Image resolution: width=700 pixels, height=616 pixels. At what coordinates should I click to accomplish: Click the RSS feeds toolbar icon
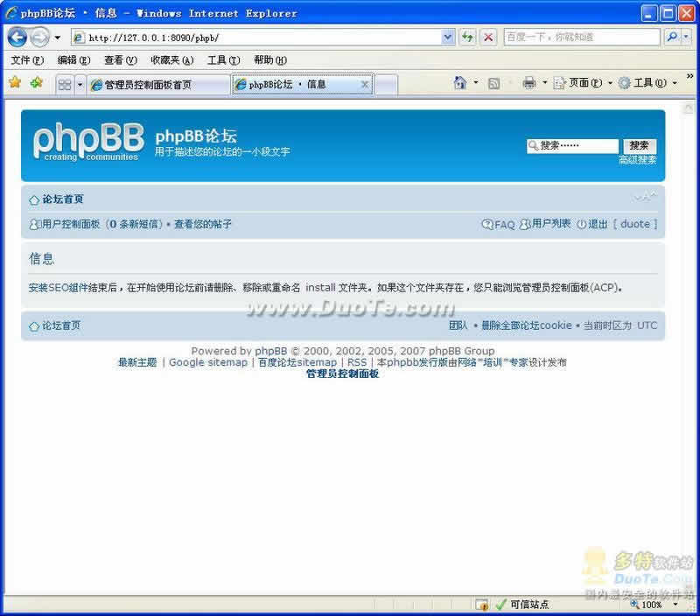tap(493, 83)
